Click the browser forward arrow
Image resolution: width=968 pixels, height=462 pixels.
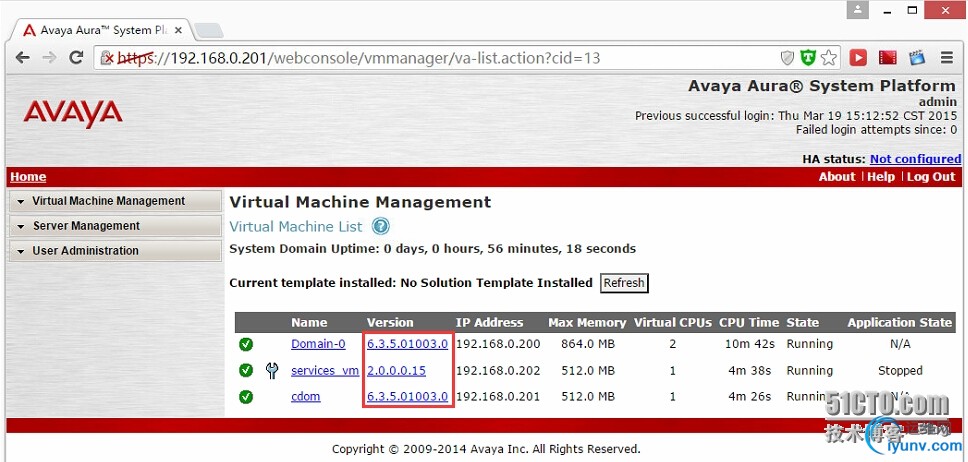point(49,58)
